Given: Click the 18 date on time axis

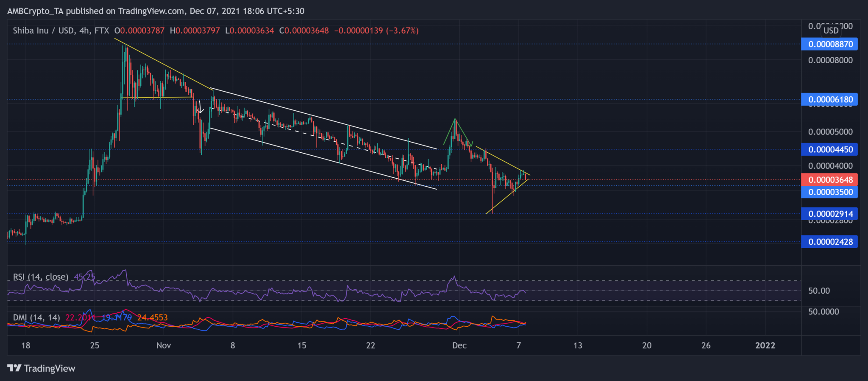Looking at the screenshot, I should click(26, 345).
